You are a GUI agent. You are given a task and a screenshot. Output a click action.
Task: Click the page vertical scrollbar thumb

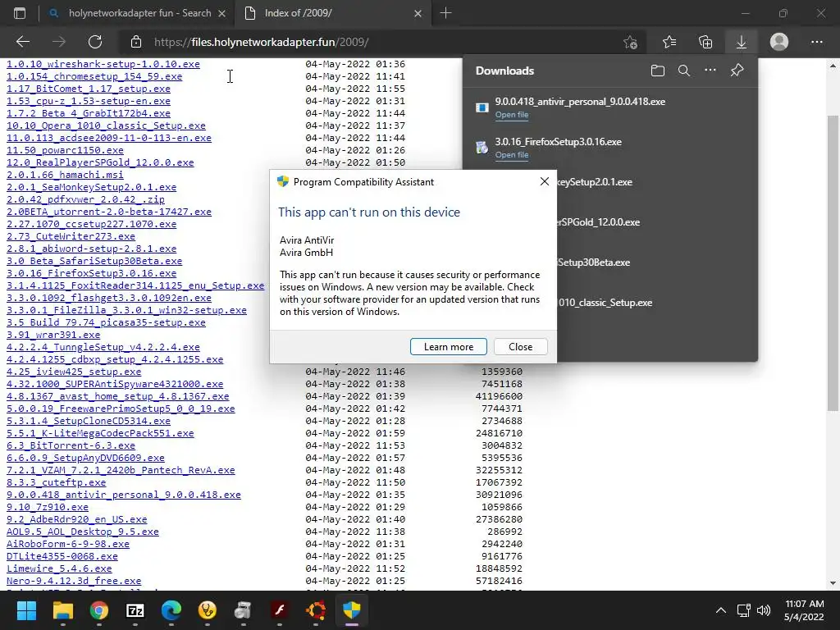tap(833, 262)
